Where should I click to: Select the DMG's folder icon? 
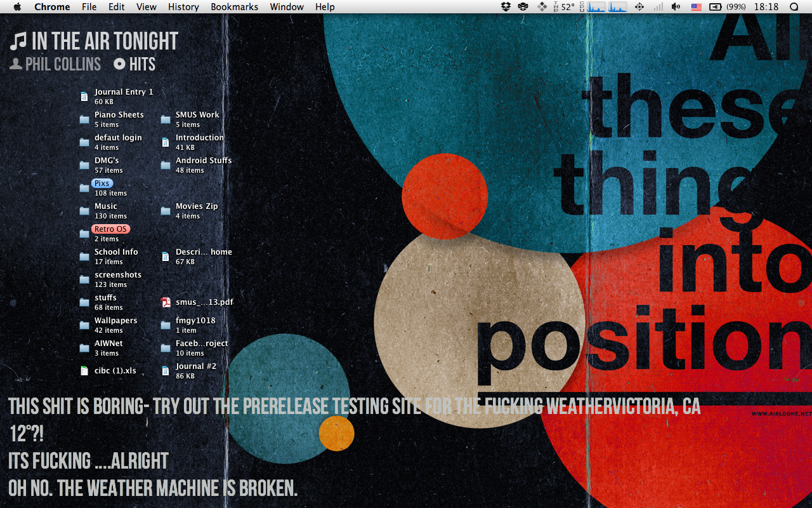click(x=84, y=165)
